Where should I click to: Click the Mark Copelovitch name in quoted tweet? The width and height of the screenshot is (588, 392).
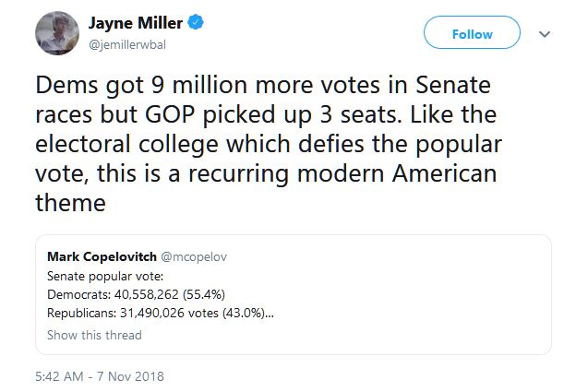101,257
